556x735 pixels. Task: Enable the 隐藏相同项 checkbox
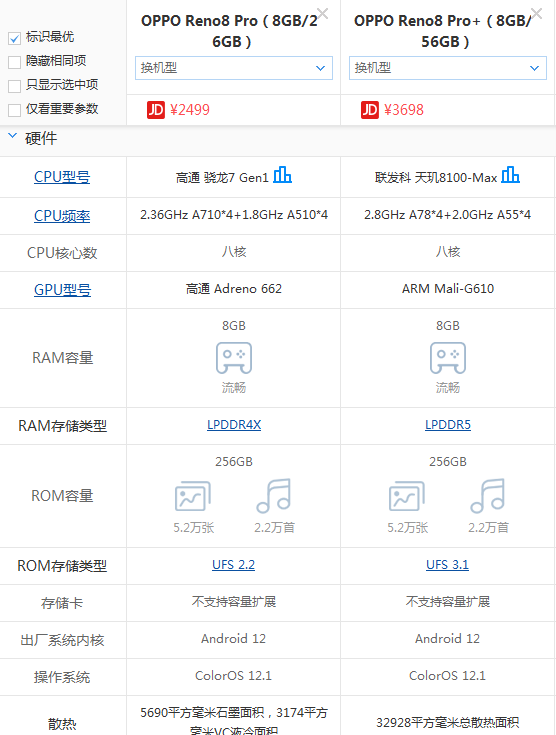[x=15, y=62]
